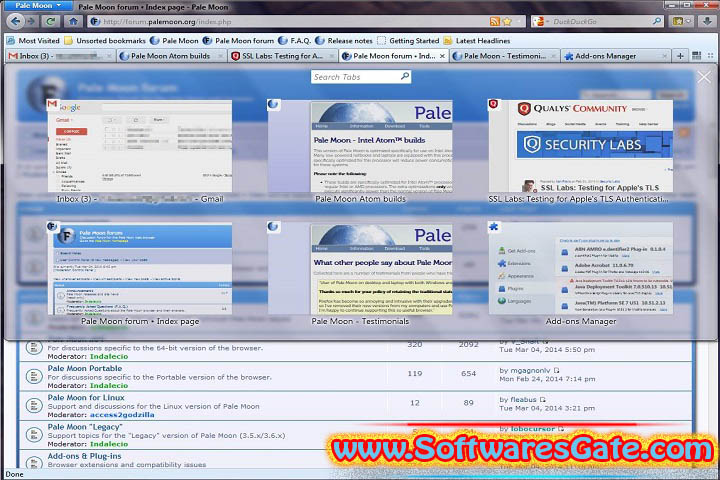This screenshot has height=480, width=720.
Task: Show the tab groups grid icon
Action: tap(697, 56)
